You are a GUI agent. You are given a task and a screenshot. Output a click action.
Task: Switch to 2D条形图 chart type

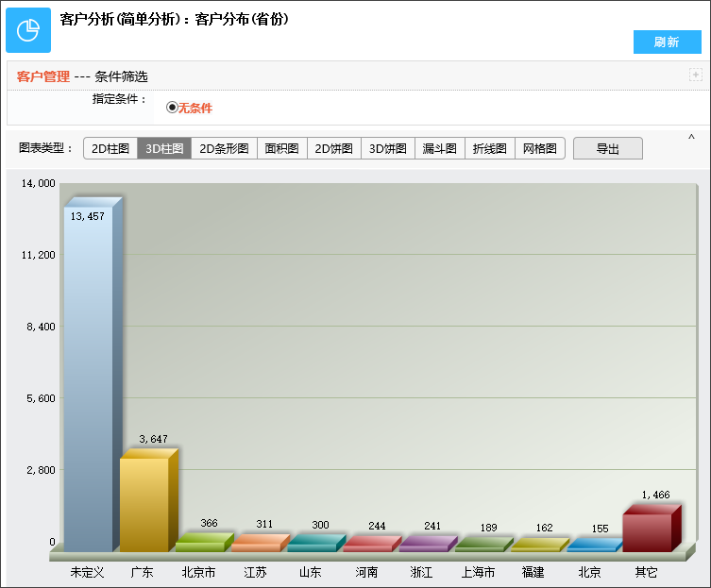point(224,148)
